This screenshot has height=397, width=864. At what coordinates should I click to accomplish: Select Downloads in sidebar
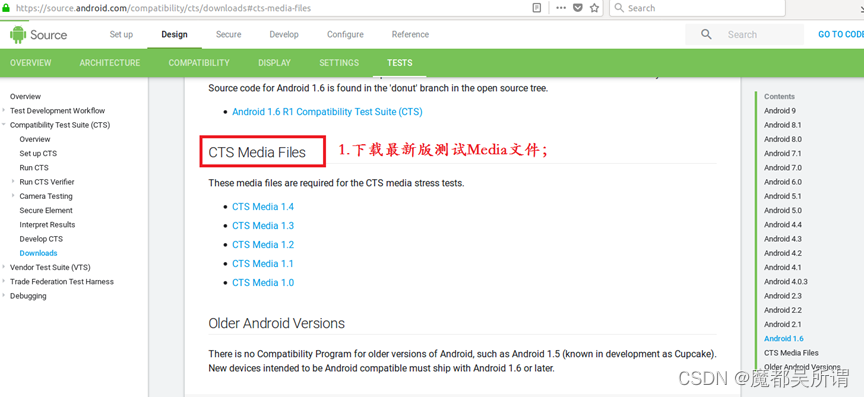[x=39, y=253]
